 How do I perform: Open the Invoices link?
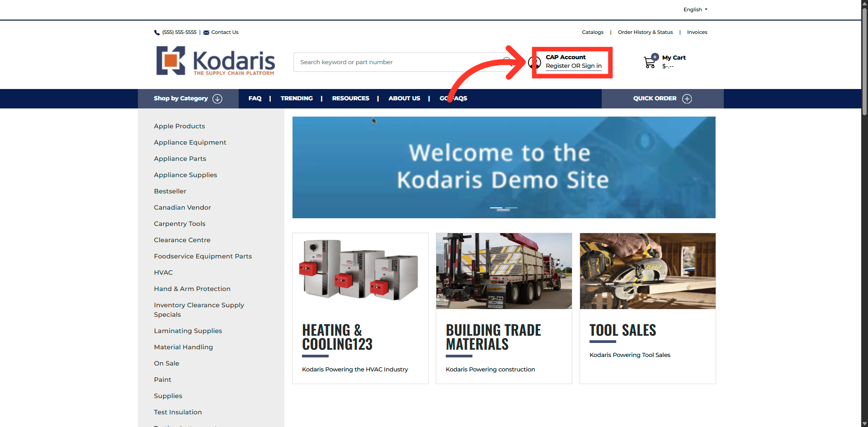click(x=697, y=33)
